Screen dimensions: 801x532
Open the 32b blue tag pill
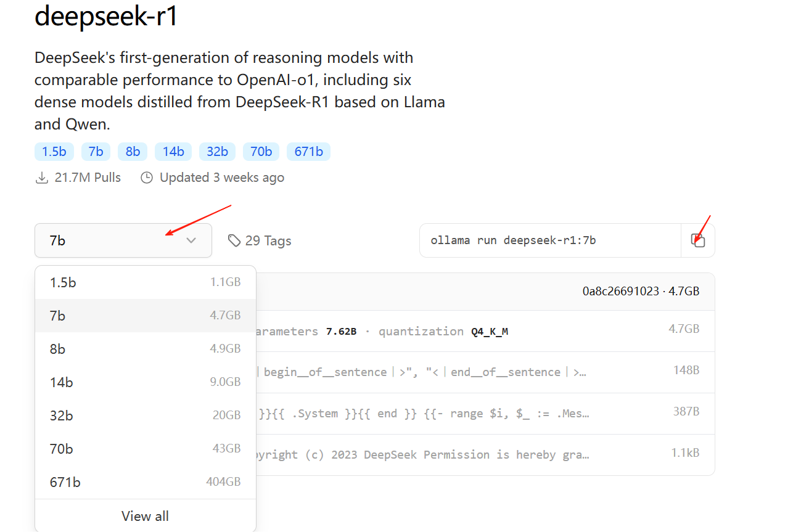(x=217, y=151)
